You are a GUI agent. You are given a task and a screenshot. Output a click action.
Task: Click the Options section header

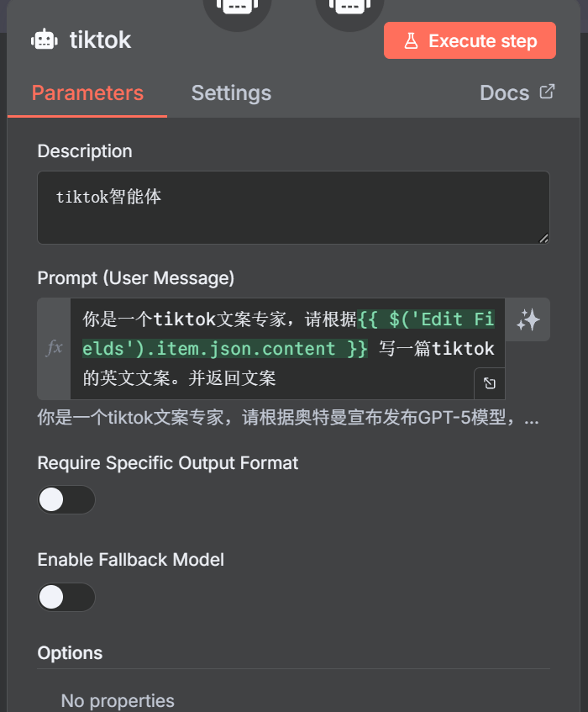(x=70, y=653)
